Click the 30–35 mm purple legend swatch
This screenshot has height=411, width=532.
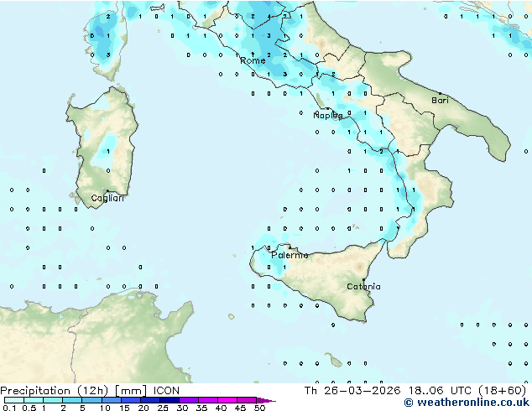189,400
